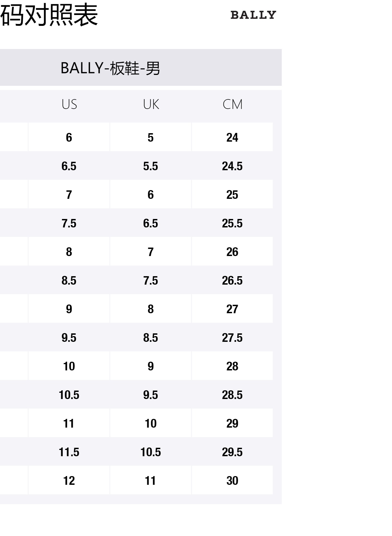
Task: Click the 29 CM size cell
Action: pyautogui.click(x=232, y=423)
